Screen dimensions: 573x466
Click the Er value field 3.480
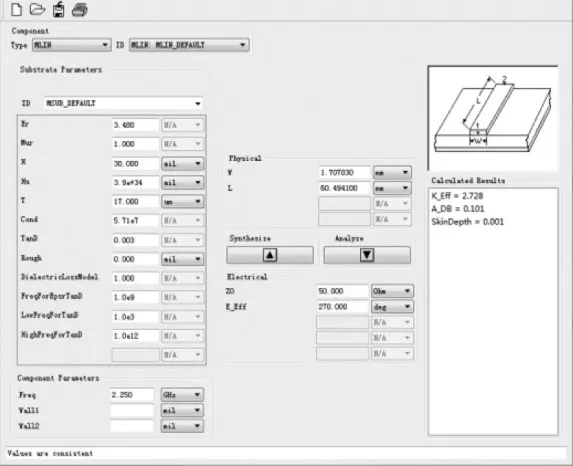click(136, 125)
